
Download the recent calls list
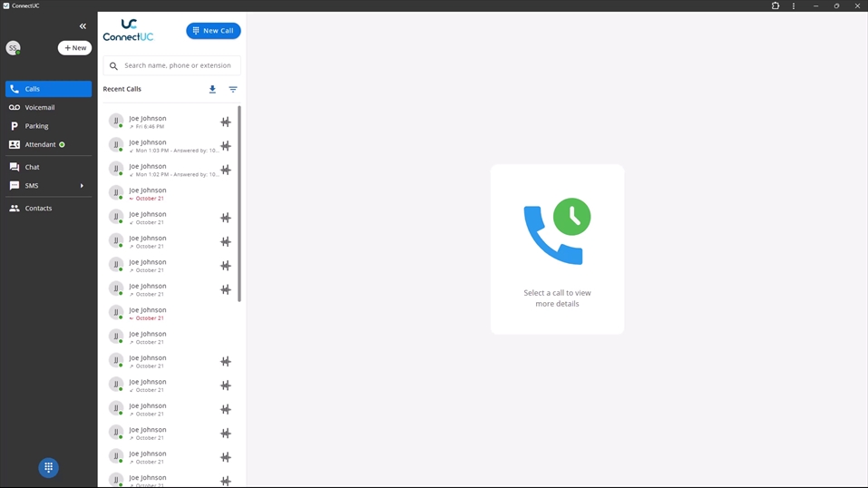[212, 90]
